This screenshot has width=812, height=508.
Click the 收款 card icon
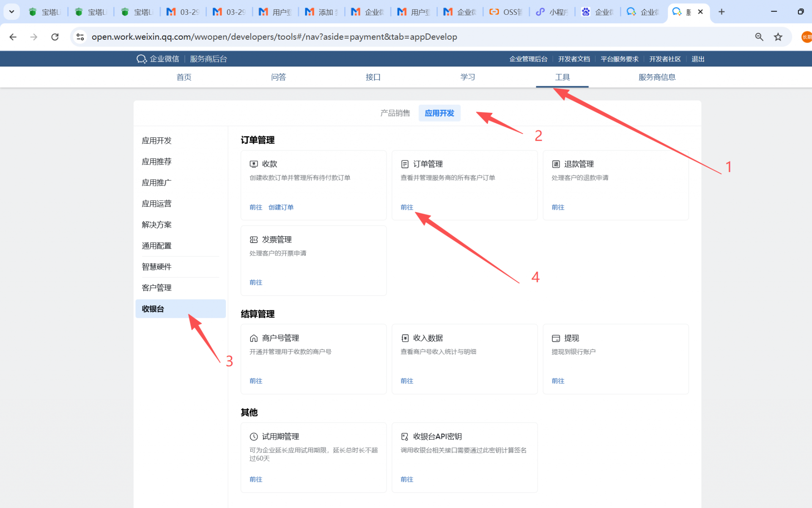254,164
